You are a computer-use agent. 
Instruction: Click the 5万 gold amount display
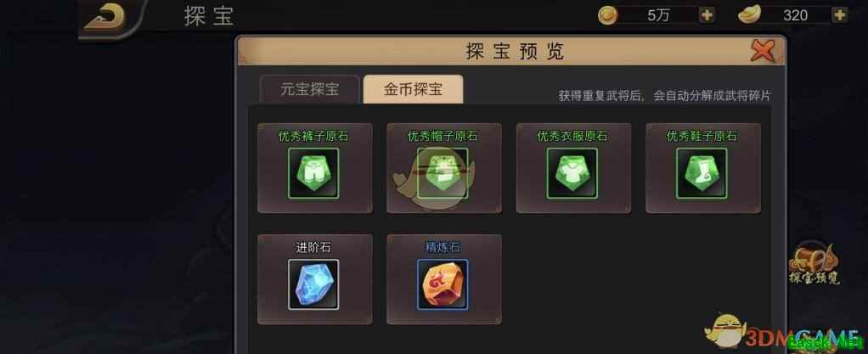pos(658,15)
